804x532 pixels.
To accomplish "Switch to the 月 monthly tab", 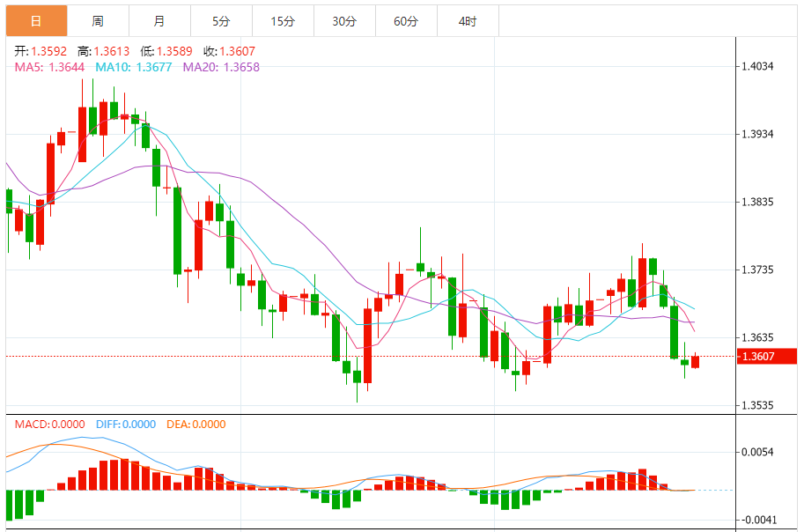I will [159, 21].
